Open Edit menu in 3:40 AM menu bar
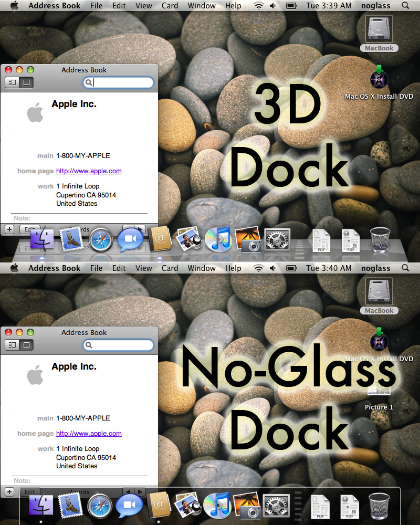 pyautogui.click(x=119, y=268)
